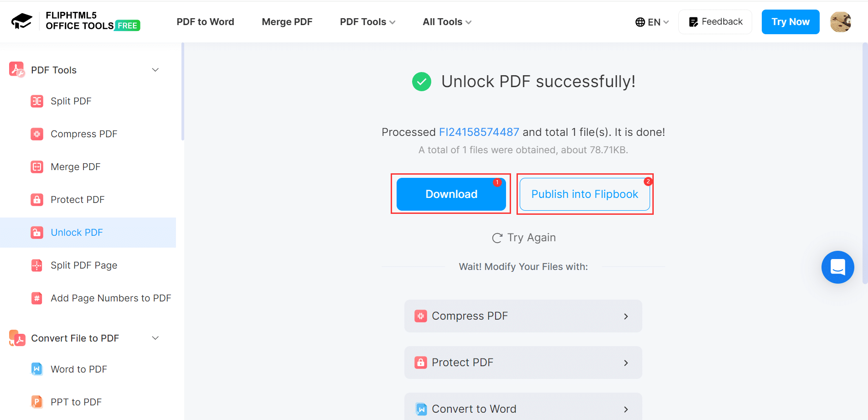Image resolution: width=868 pixels, height=420 pixels.
Task: Open the EN language dropdown
Action: tap(652, 22)
